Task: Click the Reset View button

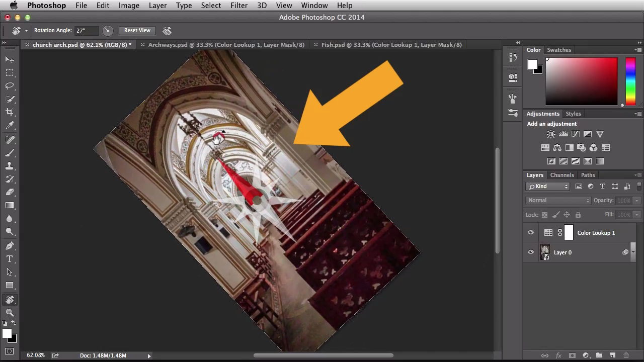Action: tap(137, 31)
